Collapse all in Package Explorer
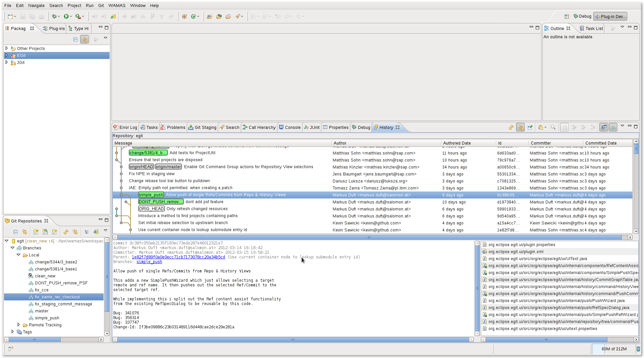Image resolution: width=644 pixels, height=358 pixels. [x=76, y=40]
